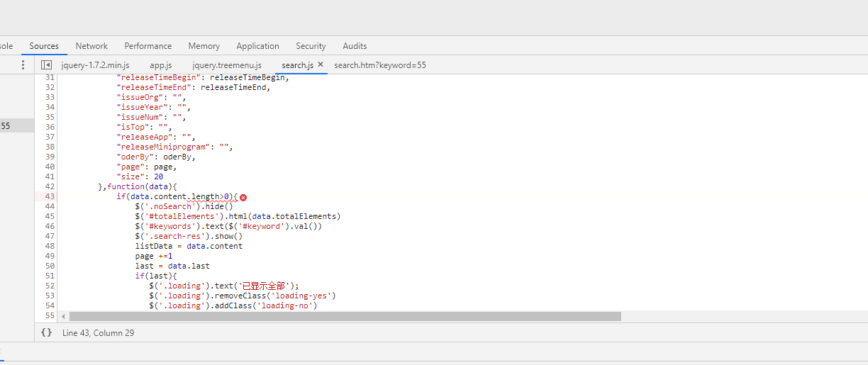Click the red error icon on line 43
Screen dimensions: 868x365
[243, 196]
